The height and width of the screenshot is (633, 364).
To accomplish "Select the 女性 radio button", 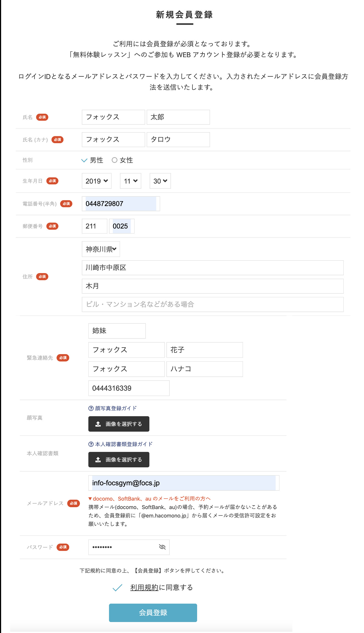I will [114, 160].
